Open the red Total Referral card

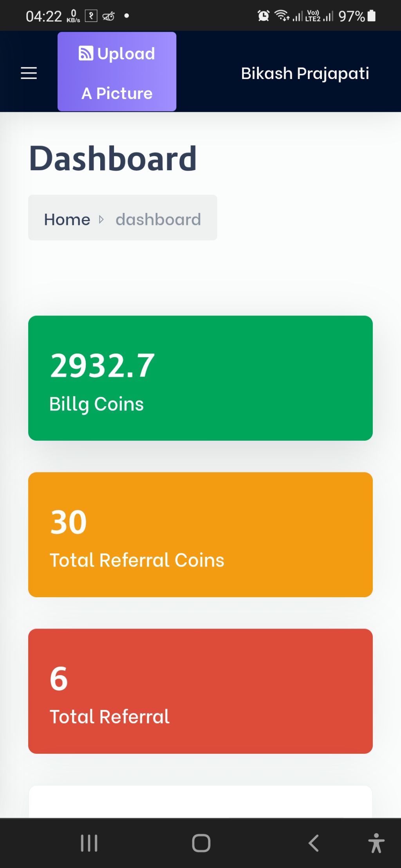[200, 691]
